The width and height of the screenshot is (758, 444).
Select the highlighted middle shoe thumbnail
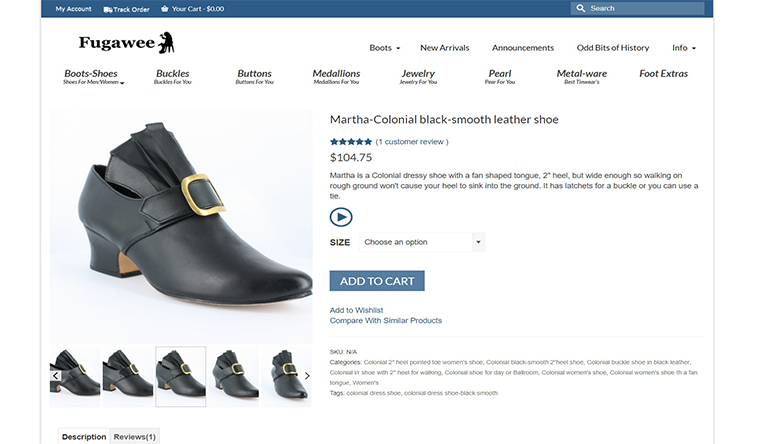[x=181, y=376]
